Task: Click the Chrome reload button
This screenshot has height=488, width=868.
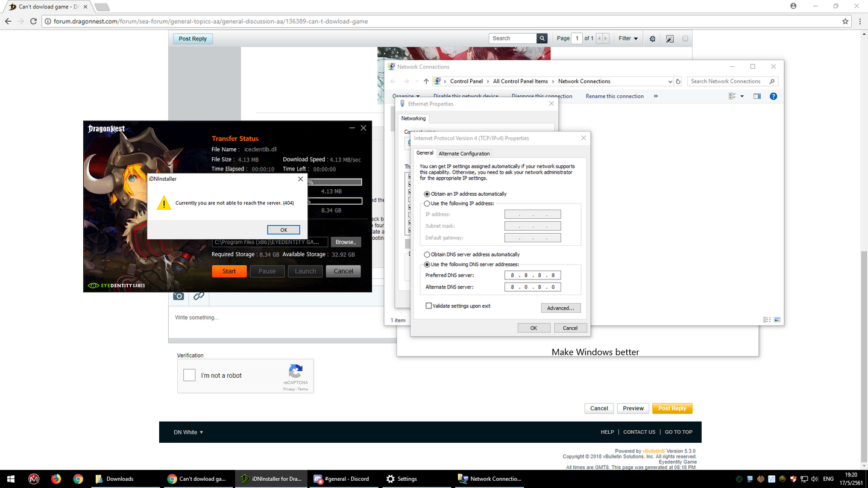Action: pos(34,21)
